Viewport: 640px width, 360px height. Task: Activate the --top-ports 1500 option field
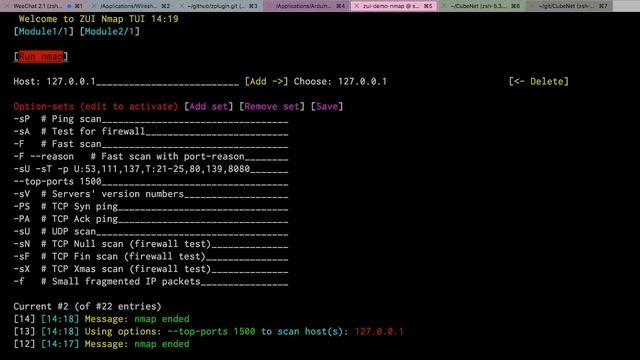click(x=151, y=182)
